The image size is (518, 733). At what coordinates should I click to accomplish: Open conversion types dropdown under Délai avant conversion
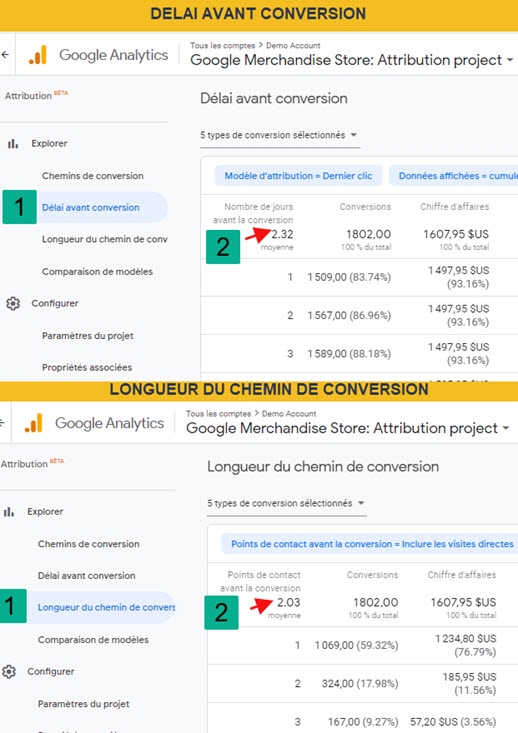click(279, 135)
